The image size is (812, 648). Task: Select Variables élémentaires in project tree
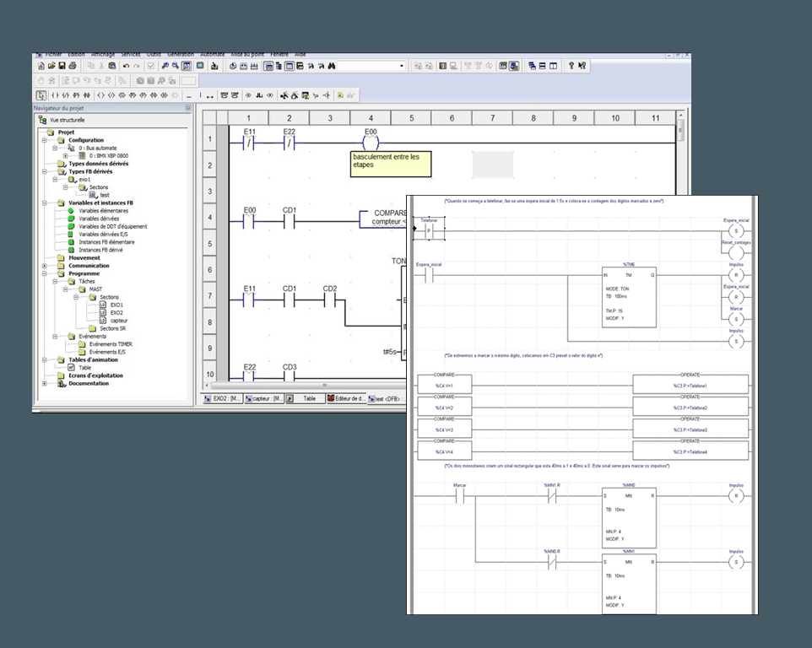(104, 211)
